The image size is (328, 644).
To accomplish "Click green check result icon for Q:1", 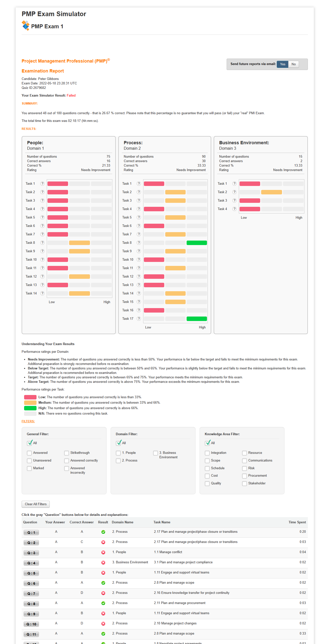I will (x=103, y=532).
